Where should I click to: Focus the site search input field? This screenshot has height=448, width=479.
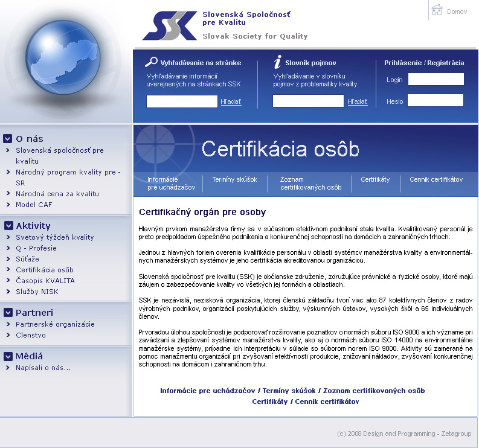click(x=182, y=101)
